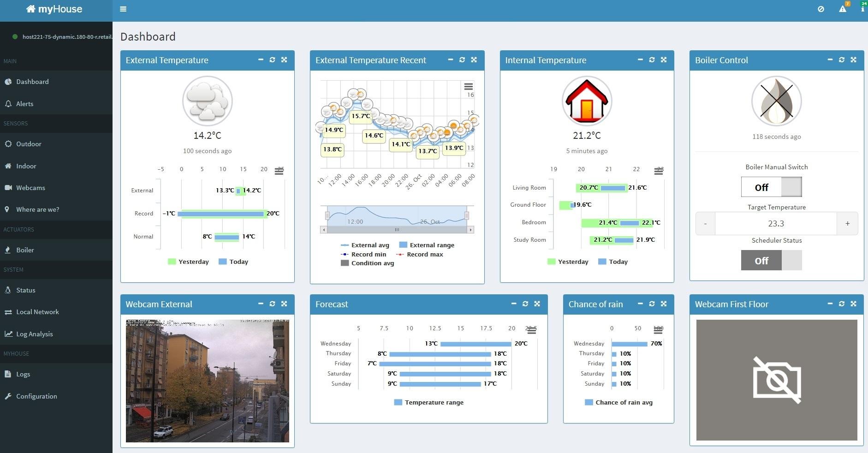This screenshot has width=868, height=453.
Task: Increase Target Temperature with the plus button
Action: coord(847,223)
